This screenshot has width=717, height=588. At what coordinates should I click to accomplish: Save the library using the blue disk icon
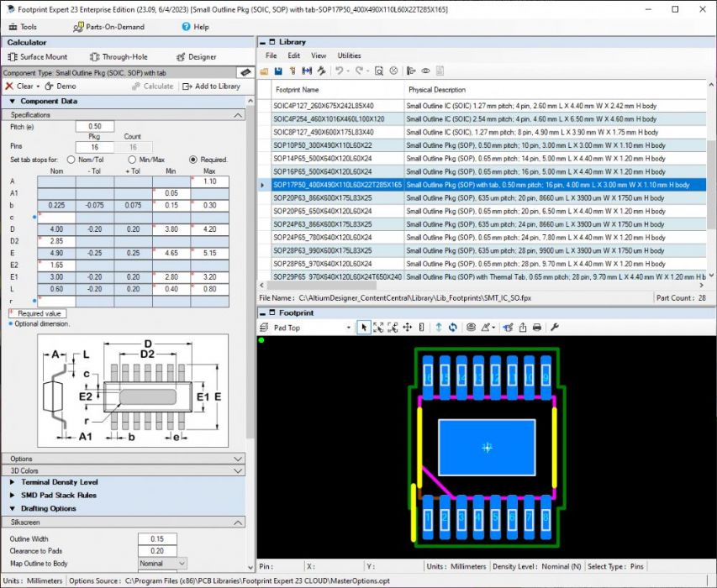coord(278,71)
